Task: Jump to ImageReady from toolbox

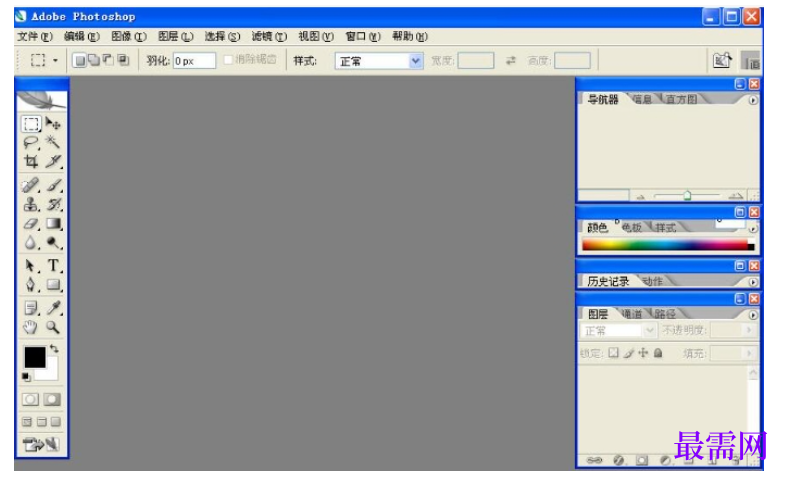Action: pos(42,444)
